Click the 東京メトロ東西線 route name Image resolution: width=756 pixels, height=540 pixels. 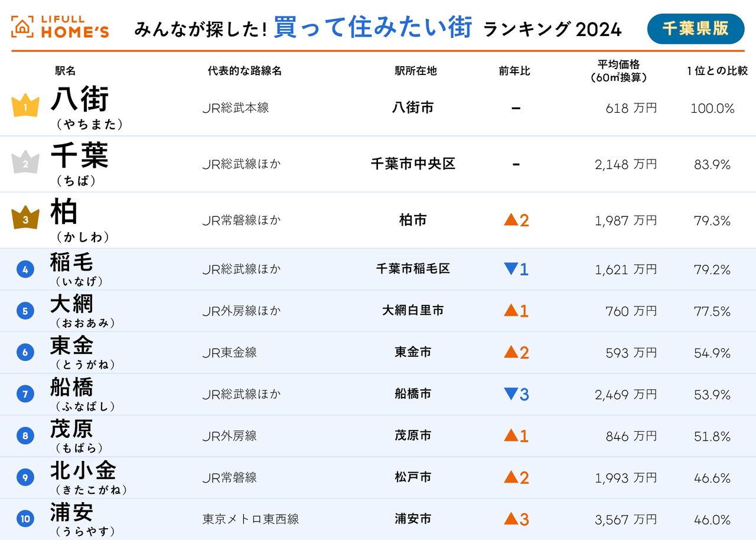250,519
